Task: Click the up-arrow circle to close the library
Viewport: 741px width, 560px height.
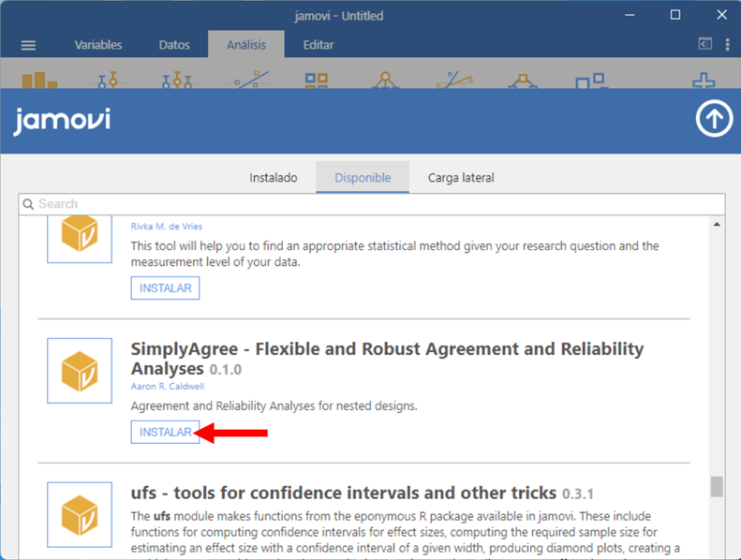Action: (714, 120)
